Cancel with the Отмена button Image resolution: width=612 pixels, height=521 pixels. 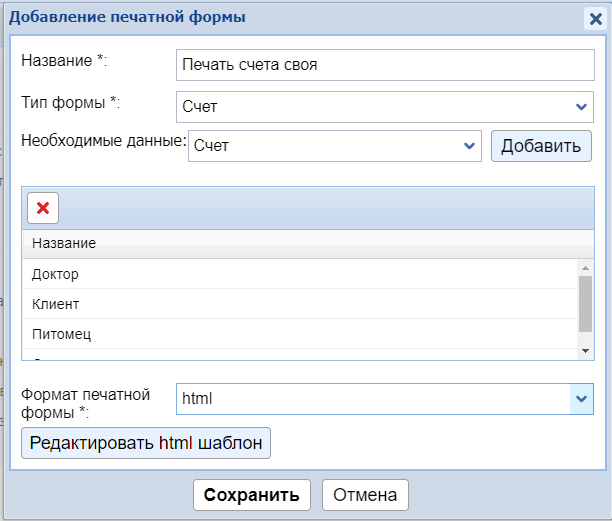pyautogui.click(x=365, y=495)
